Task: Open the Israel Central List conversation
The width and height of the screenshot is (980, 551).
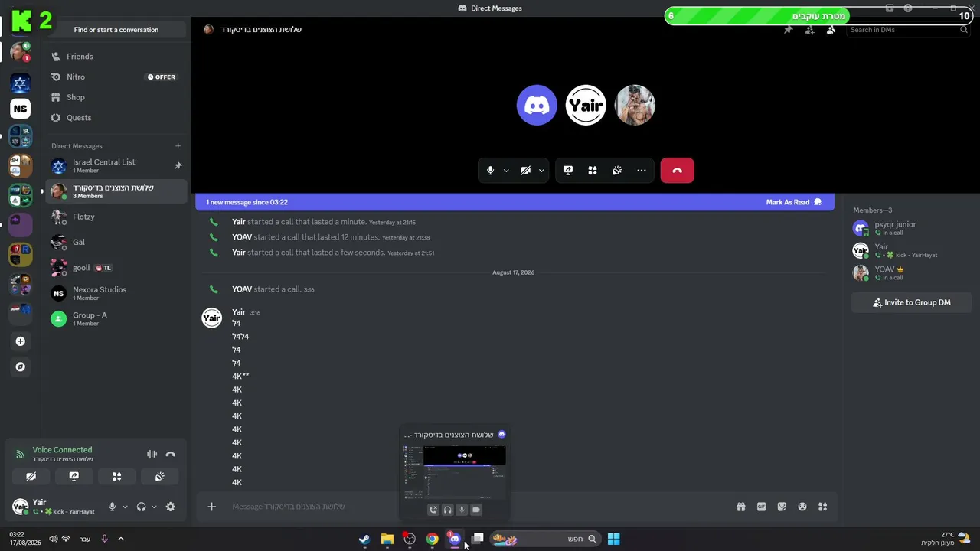Action: coord(115,165)
